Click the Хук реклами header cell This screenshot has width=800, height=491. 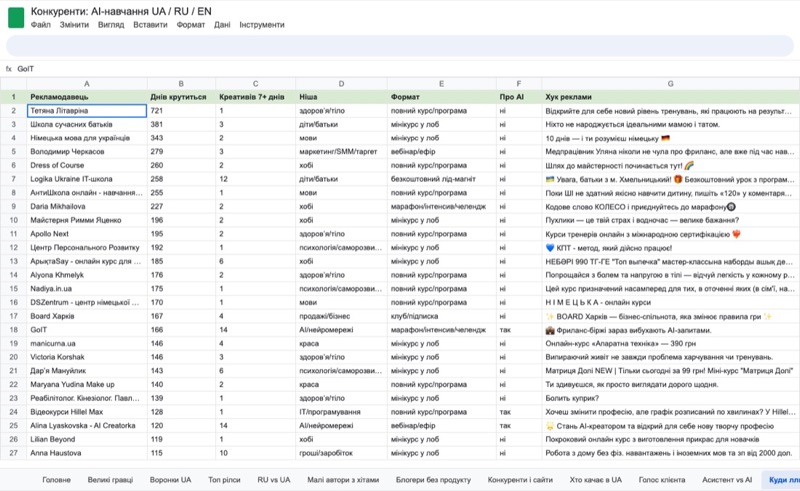pyautogui.click(x=670, y=97)
